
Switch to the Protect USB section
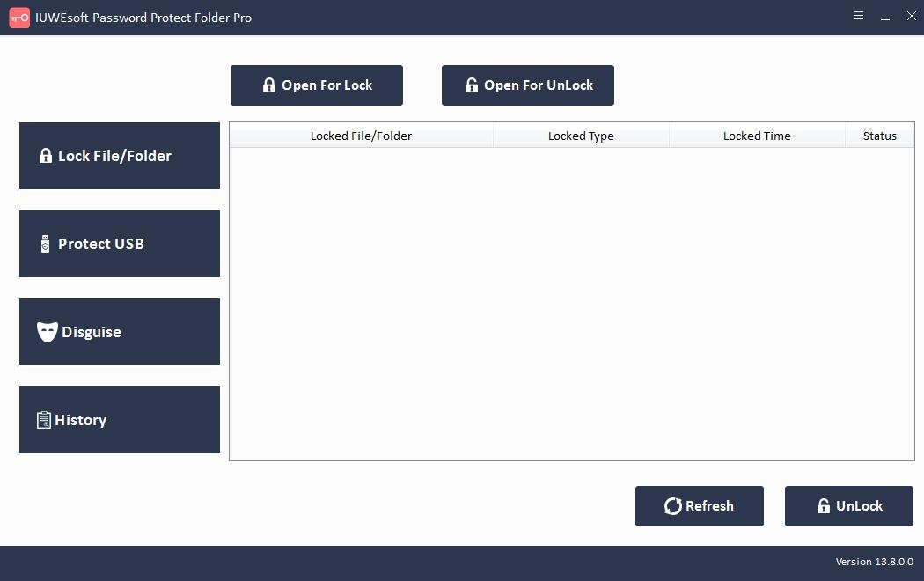pos(119,244)
